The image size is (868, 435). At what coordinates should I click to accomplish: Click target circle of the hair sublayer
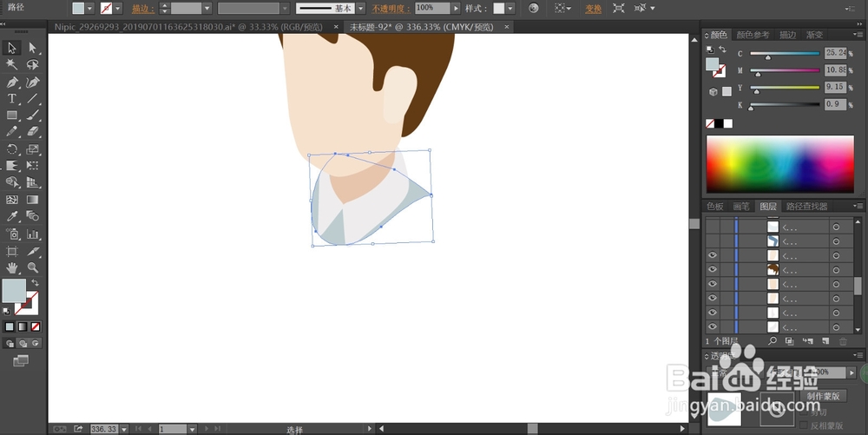[836, 269]
